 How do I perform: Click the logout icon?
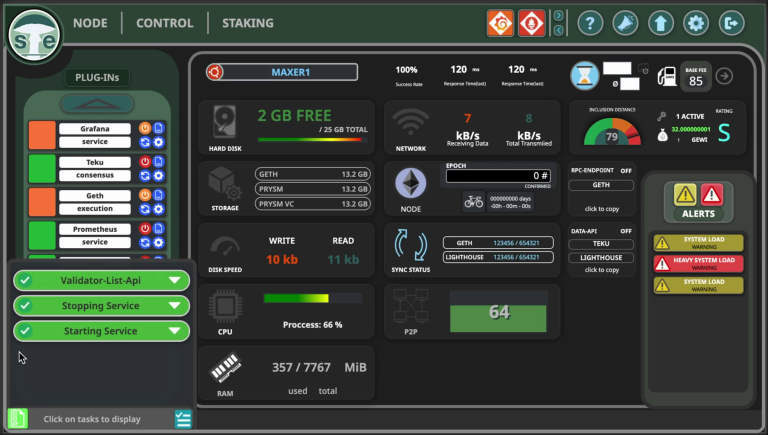(731, 23)
